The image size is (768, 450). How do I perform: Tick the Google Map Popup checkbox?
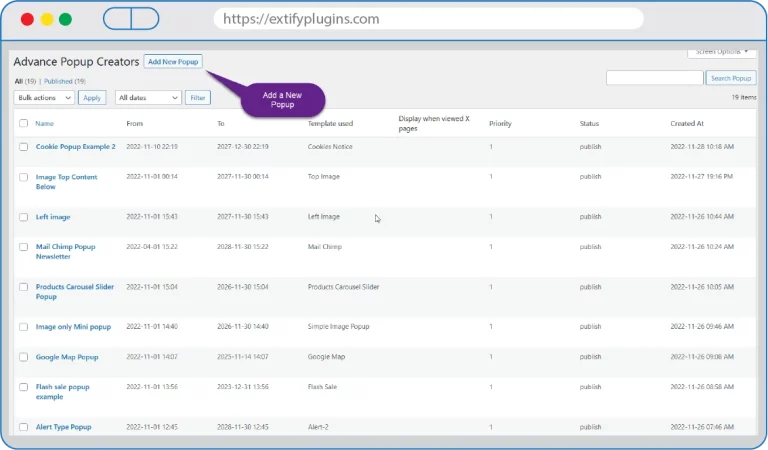[x=23, y=357]
